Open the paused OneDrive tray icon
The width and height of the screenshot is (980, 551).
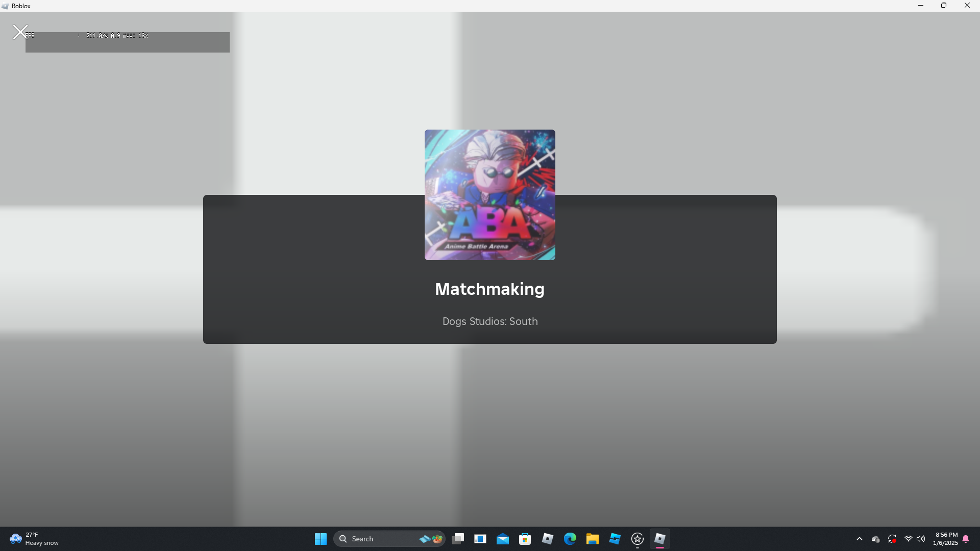click(876, 539)
